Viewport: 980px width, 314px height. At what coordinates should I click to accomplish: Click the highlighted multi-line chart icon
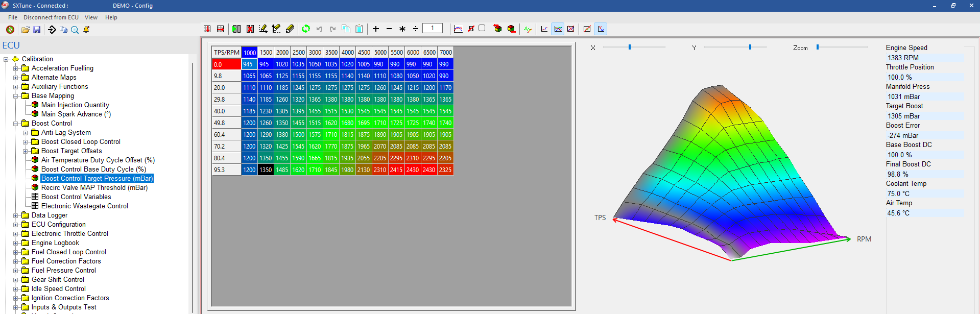(558, 29)
